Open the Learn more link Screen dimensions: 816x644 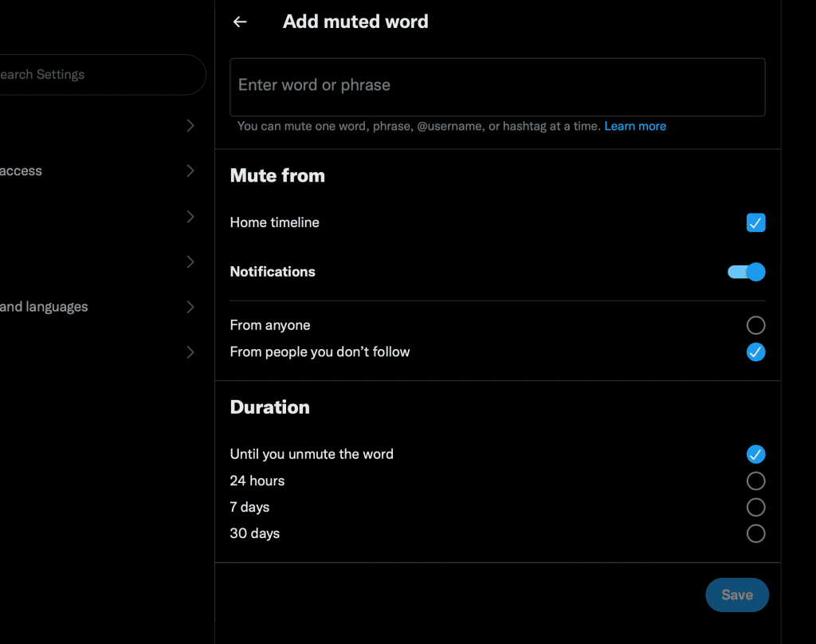[x=635, y=126]
